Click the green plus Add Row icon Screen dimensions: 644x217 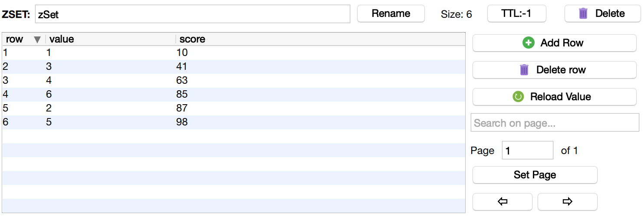click(x=529, y=43)
